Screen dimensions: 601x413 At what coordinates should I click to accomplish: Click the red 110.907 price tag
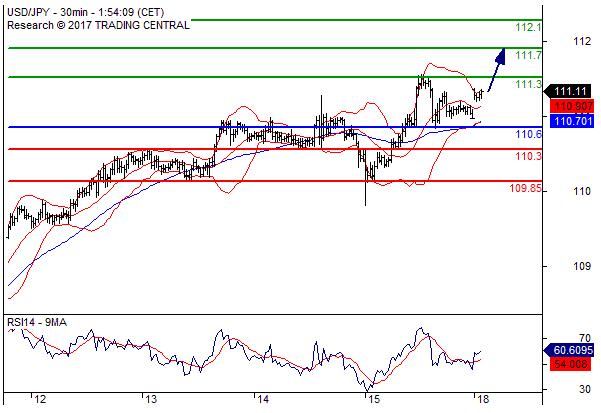click(572, 106)
